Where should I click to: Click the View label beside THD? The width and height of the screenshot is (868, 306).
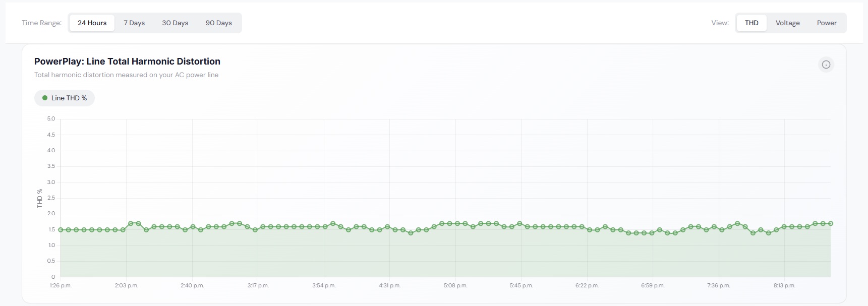coord(720,23)
